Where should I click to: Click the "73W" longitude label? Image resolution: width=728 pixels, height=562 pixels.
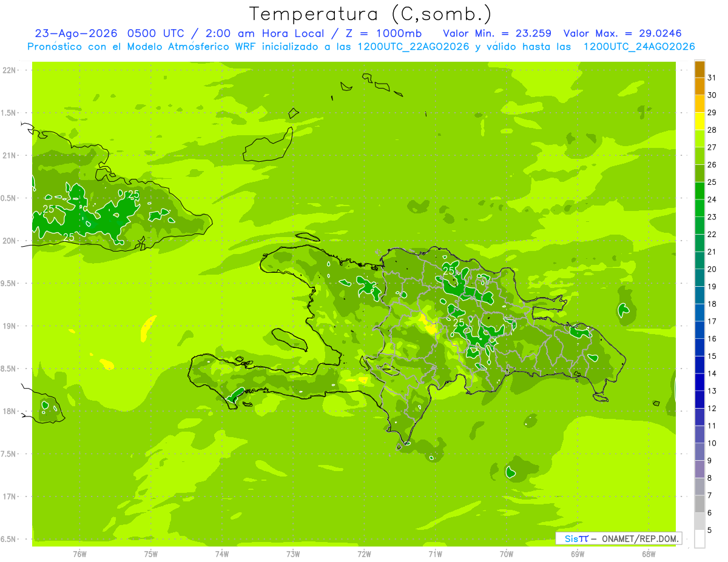pyautogui.click(x=293, y=554)
